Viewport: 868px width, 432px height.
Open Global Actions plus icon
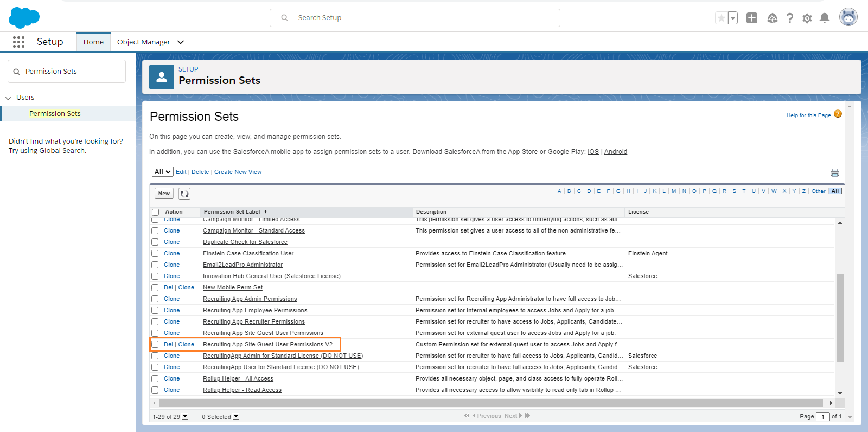click(x=752, y=18)
